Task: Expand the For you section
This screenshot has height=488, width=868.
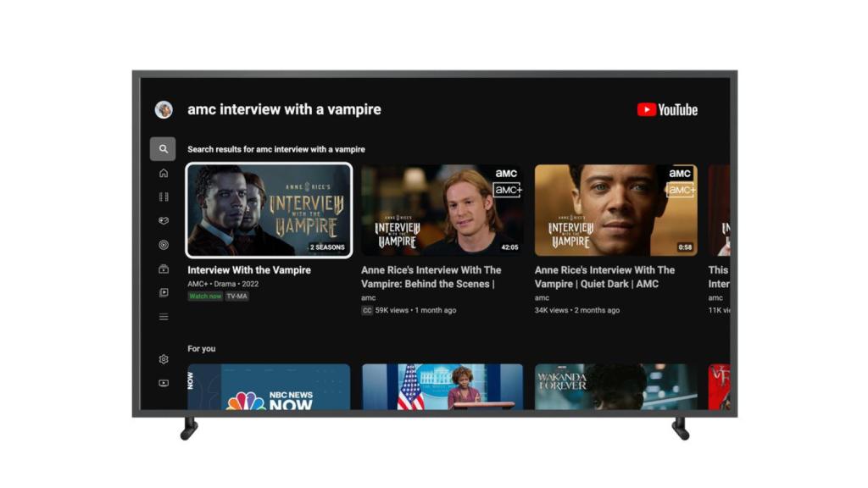Action: pos(201,348)
